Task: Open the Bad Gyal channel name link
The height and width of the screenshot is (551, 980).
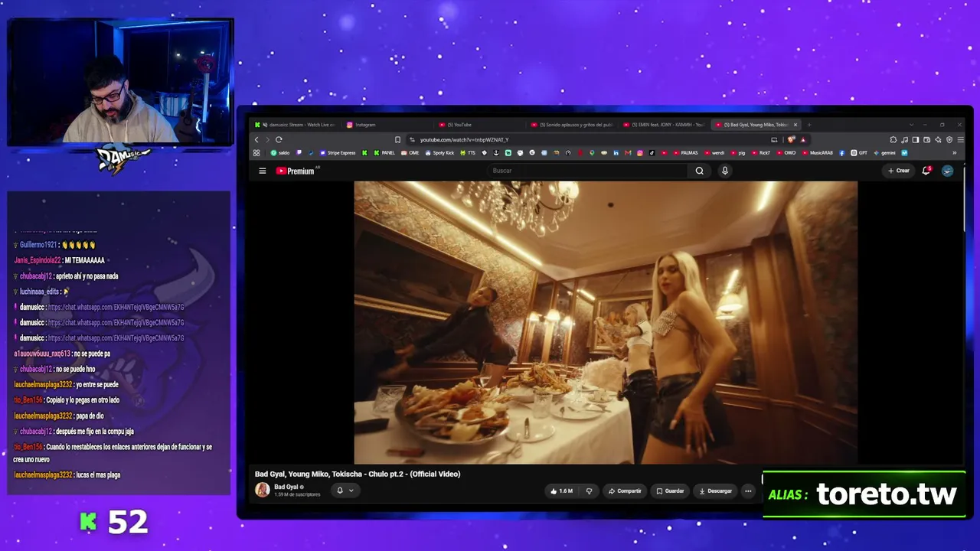Action: 286,487
